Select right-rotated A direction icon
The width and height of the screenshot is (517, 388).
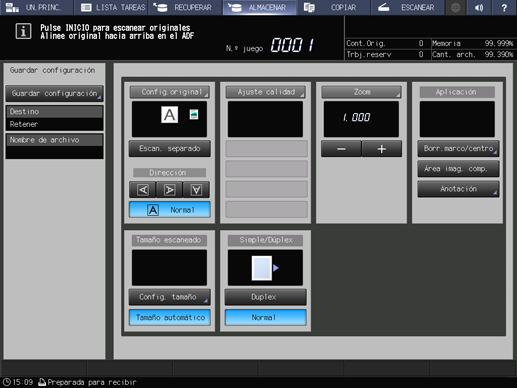tap(169, 190)
